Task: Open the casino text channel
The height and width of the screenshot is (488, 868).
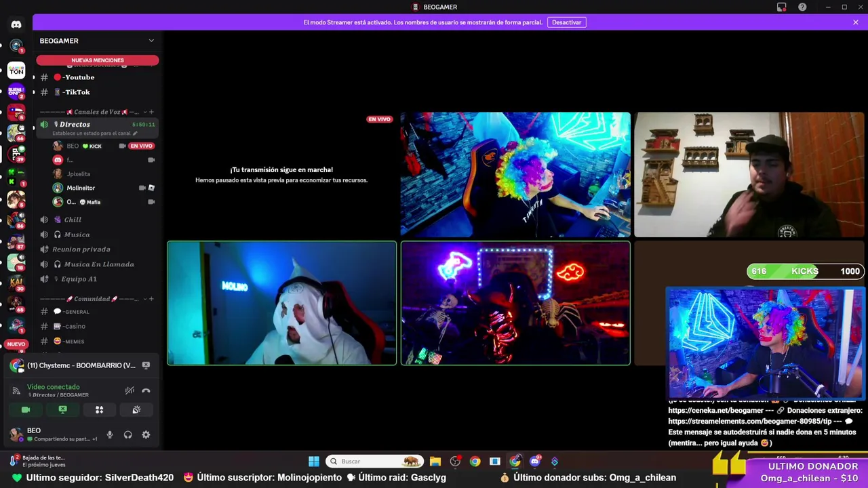Action: click(98, 327)
